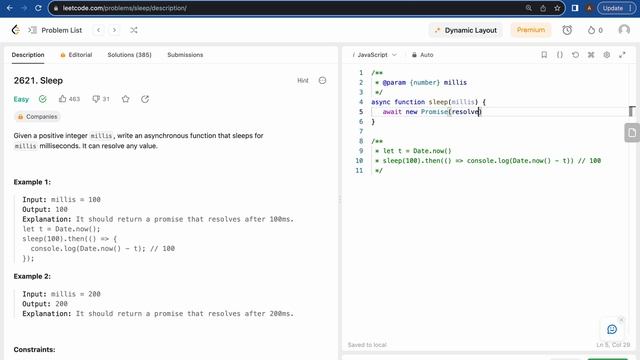Click the address bar URL
This screenshot has width=640, height=360.
click(124, 8)
